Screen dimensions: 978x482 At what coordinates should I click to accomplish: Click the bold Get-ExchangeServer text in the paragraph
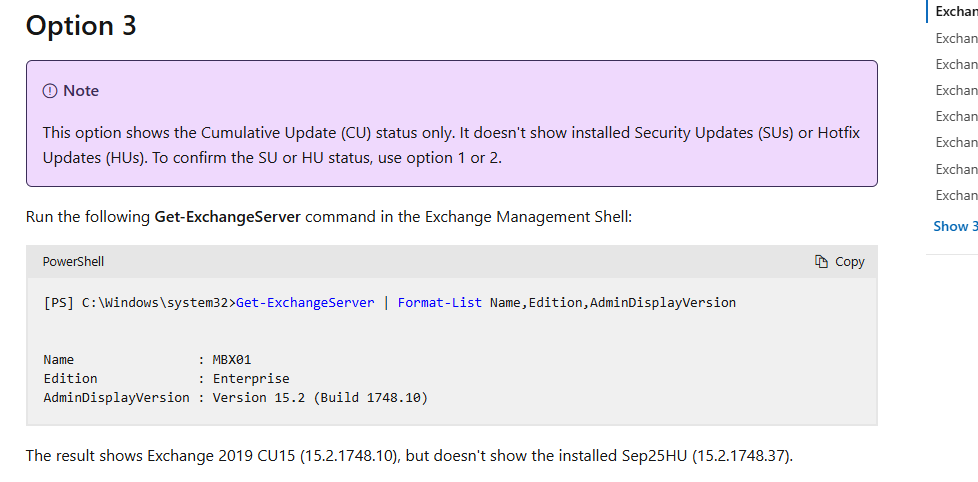coord(227,216)
